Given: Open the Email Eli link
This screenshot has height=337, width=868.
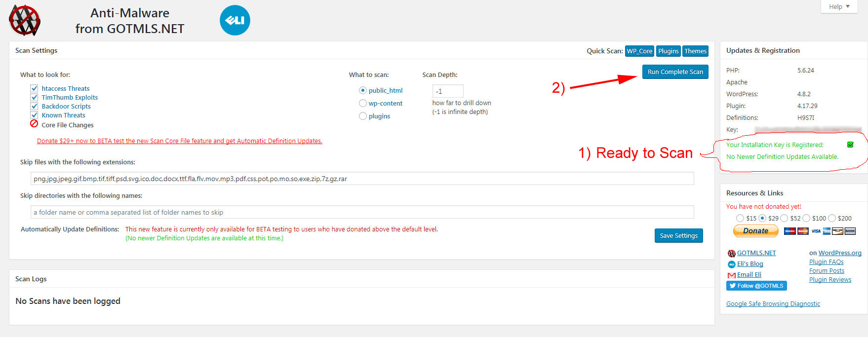Looking at the screenshot, I should (749, 275).
